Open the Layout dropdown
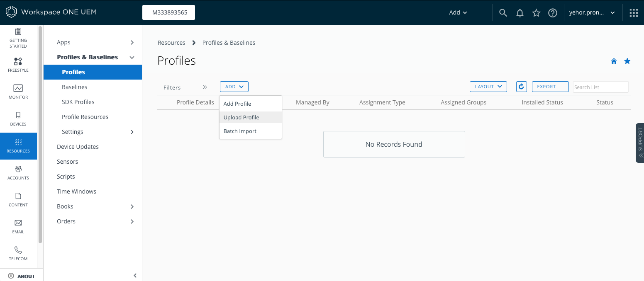Viewport: 644px width, 281px height. pyautogui.click(x=488, y=87)
